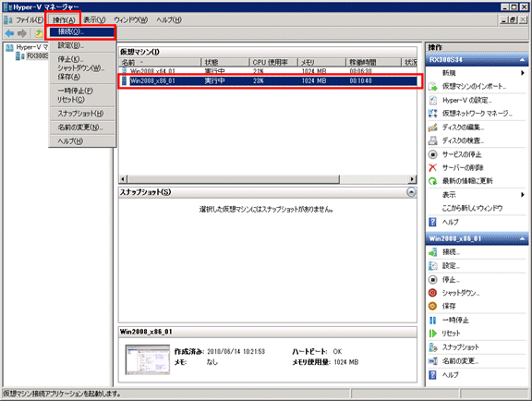The width and height of the screenshot is (532, 401).
Task: Click the 名前の変更 icon in the actions pane
Action: click(433, 361)
